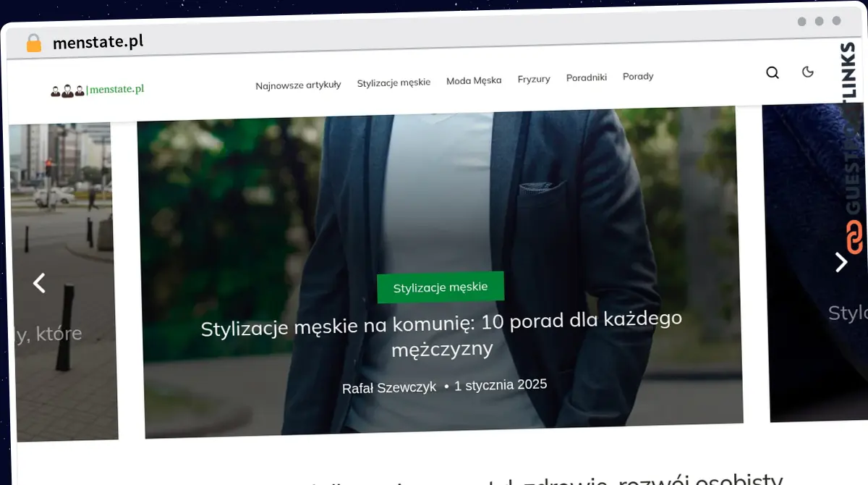Open Najnowsze artykuły menu item
This screenshot has height=485, width=868.
pos(298,85)
